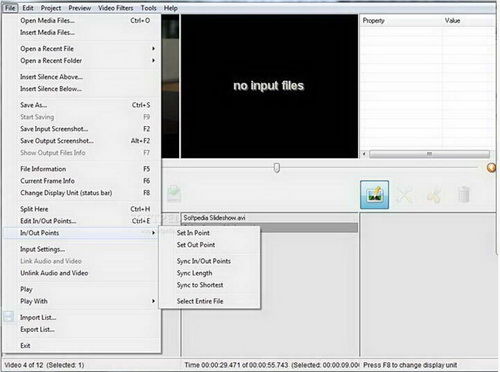Expand Open a Recent Folder submenu

[x=153, y=61]
